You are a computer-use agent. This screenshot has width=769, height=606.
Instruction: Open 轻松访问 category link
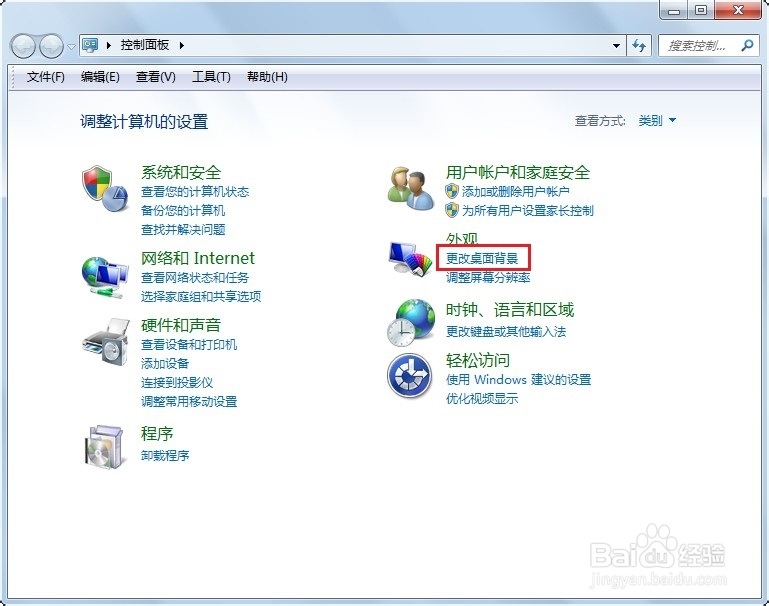478,360
